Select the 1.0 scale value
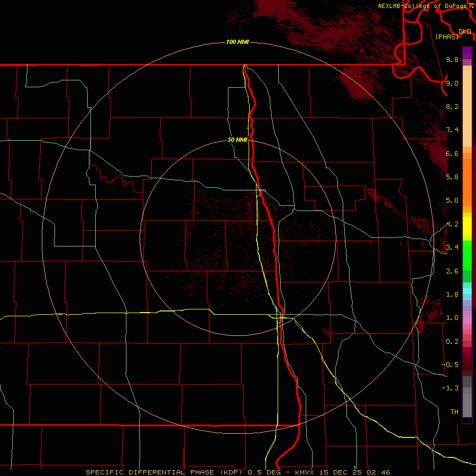 (452, 318)
